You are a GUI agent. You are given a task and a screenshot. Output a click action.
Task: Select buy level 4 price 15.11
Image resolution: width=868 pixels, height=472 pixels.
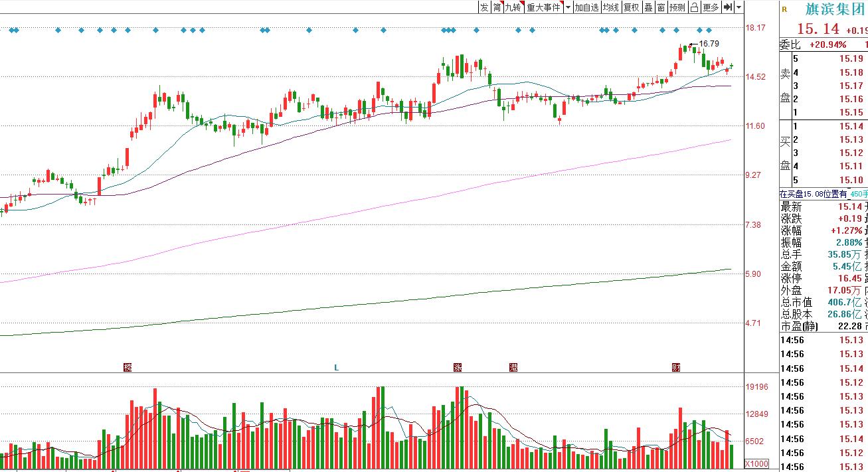point(851,166)
